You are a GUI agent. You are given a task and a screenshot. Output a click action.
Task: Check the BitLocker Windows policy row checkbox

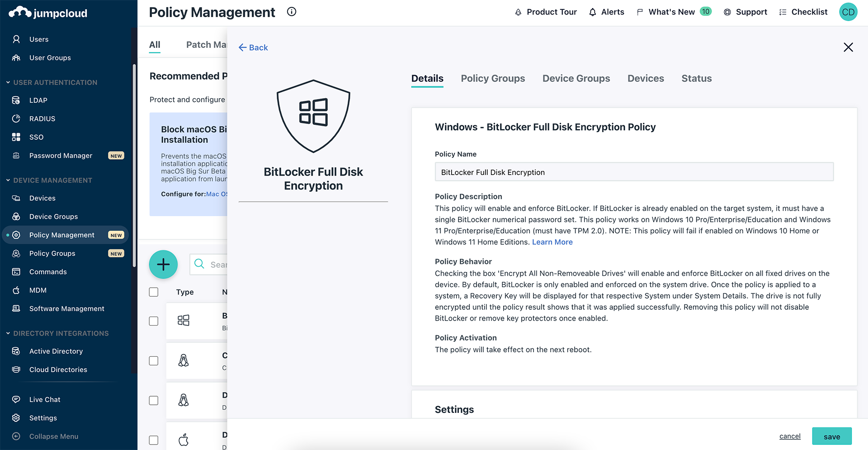tap(154, 321)
